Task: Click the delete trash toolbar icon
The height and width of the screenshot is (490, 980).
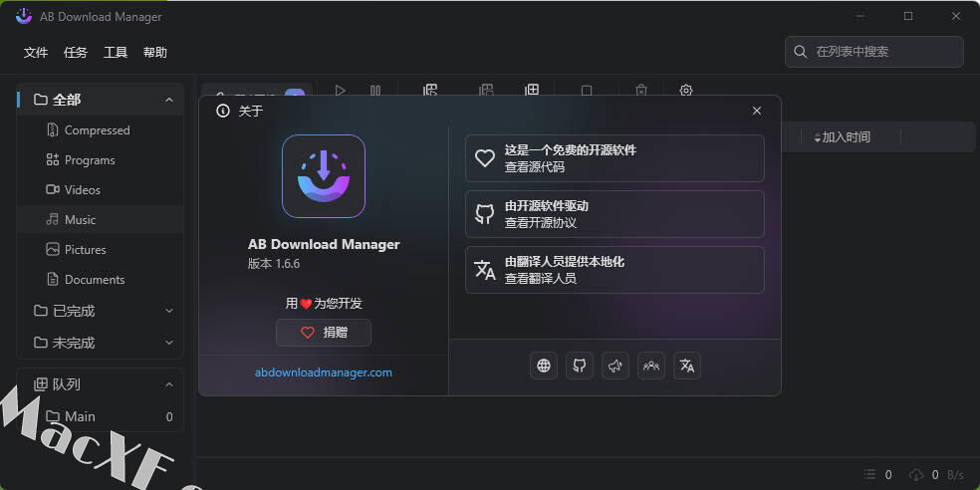Action: click(641, 90)
